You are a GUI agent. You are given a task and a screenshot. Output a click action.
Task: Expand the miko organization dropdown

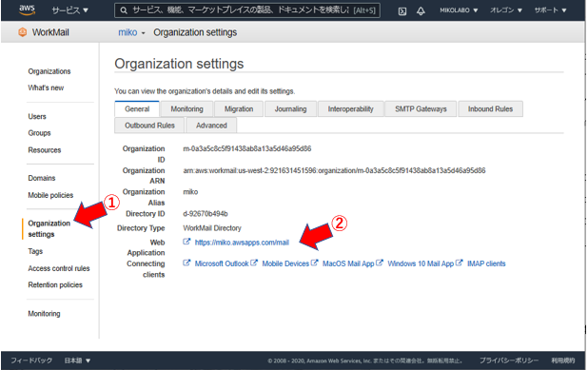pyautogui.click(x=131, y=32)
